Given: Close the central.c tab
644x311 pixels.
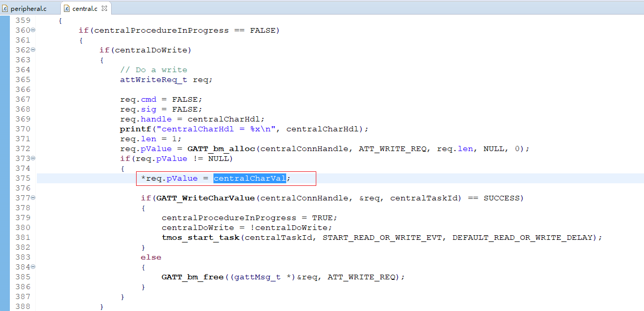Looking at the screenshot, I should click(104, 8).
